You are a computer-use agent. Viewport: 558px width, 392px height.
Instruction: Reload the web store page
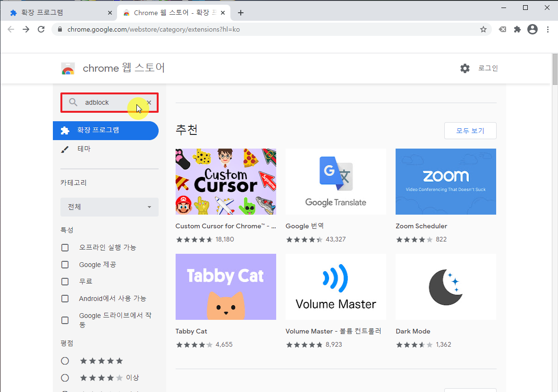click(41, 29)
